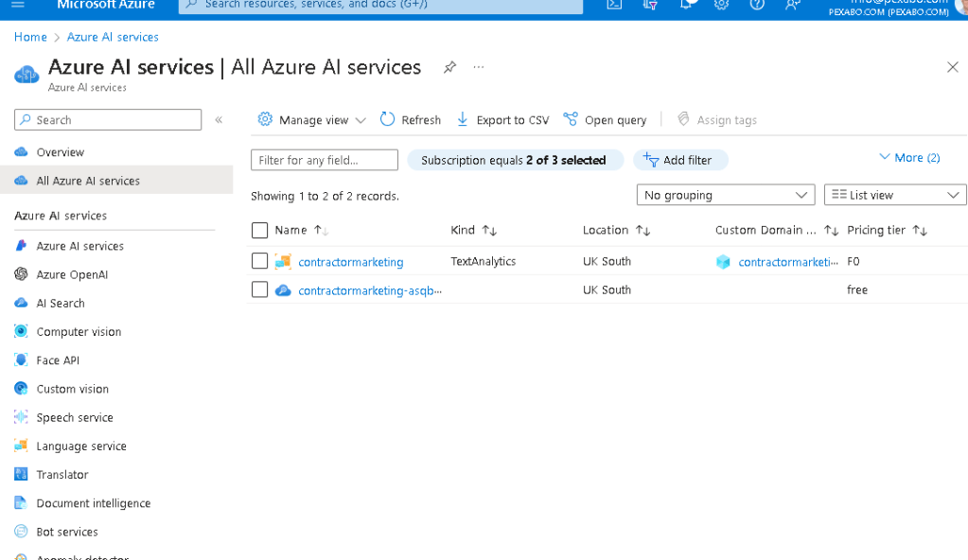Click the sidebar Search box
The image size is (968, 560).
point(108,120)
